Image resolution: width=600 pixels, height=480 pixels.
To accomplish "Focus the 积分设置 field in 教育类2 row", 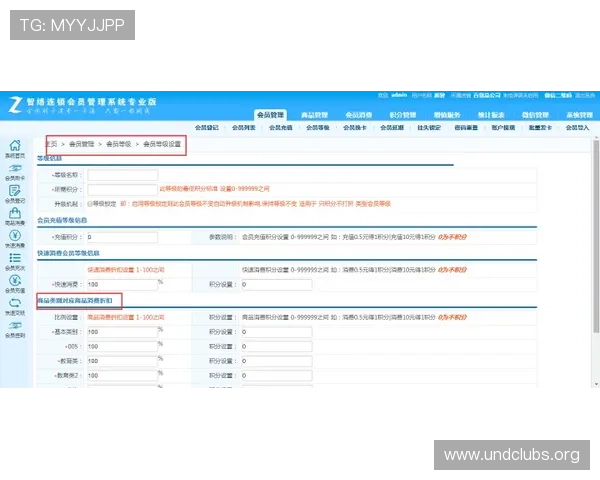I will (277, 376).
